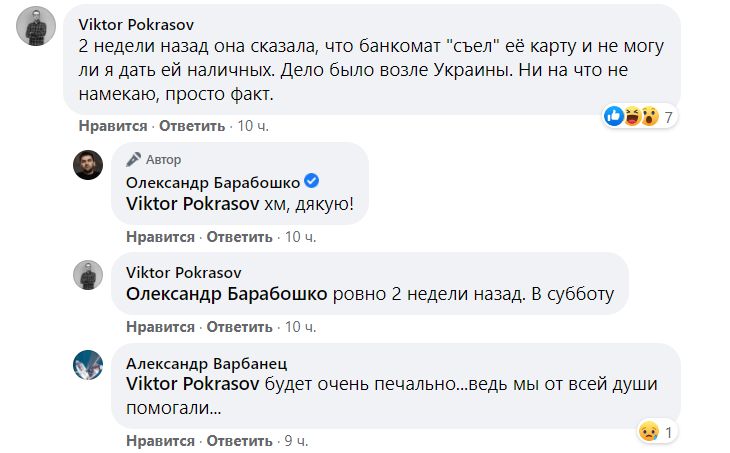This screenshot has width=730, height=453.
Task: Open Александр Варбанец name link
Action: point(207,362)
